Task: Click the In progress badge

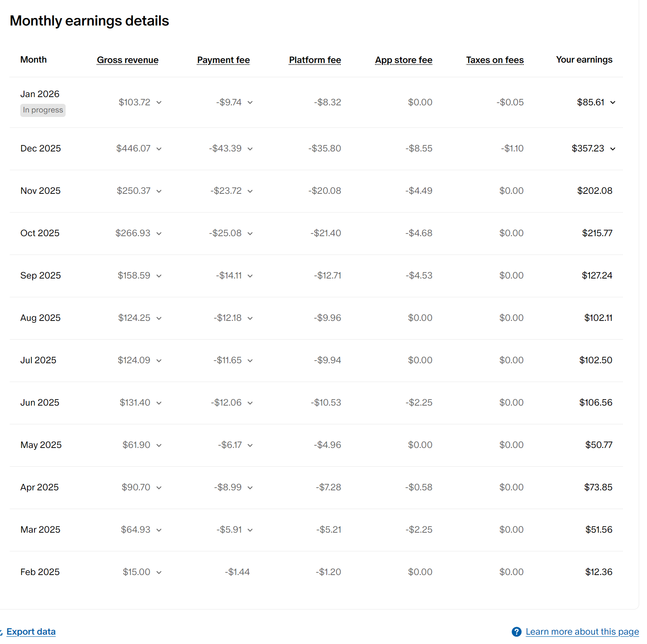Action: pos(43,110)
